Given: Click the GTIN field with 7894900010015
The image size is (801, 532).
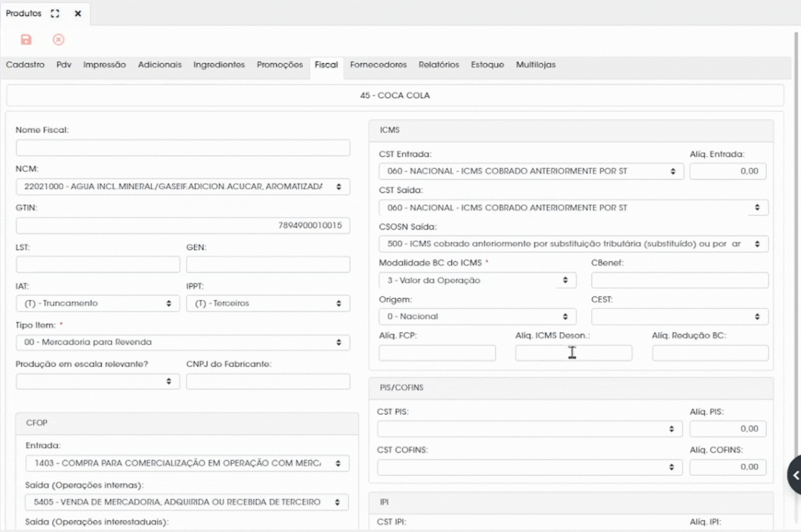Looking at the screenshot, I should [183, 226].
